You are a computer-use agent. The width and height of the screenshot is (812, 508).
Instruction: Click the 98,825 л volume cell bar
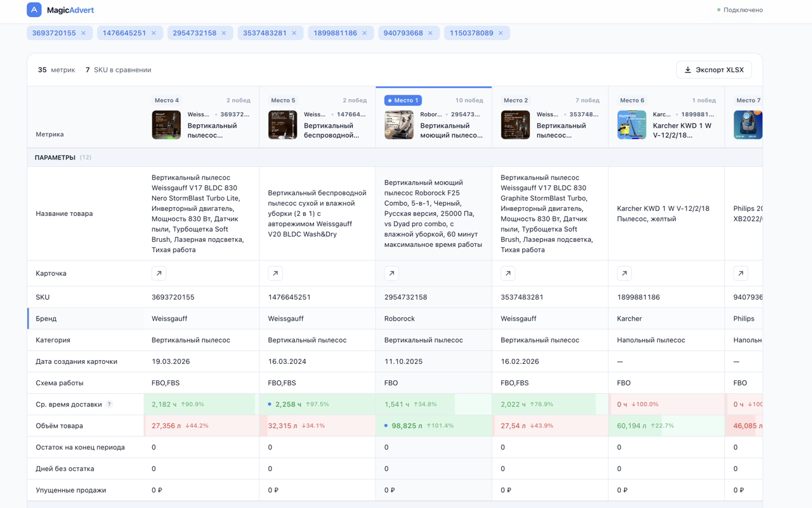tap(434, 426)
